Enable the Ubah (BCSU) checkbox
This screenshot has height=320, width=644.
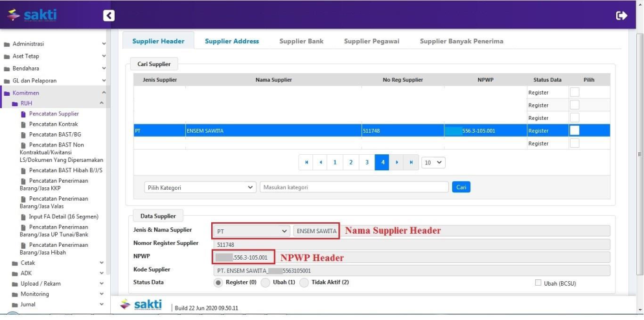pyautogui.click(x=538, y=283)
